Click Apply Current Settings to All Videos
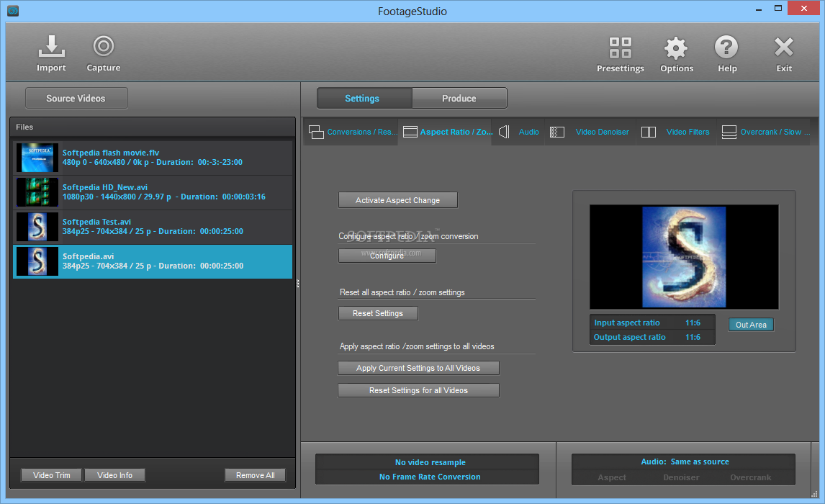The image size is (825, 504). coord(418,368)
